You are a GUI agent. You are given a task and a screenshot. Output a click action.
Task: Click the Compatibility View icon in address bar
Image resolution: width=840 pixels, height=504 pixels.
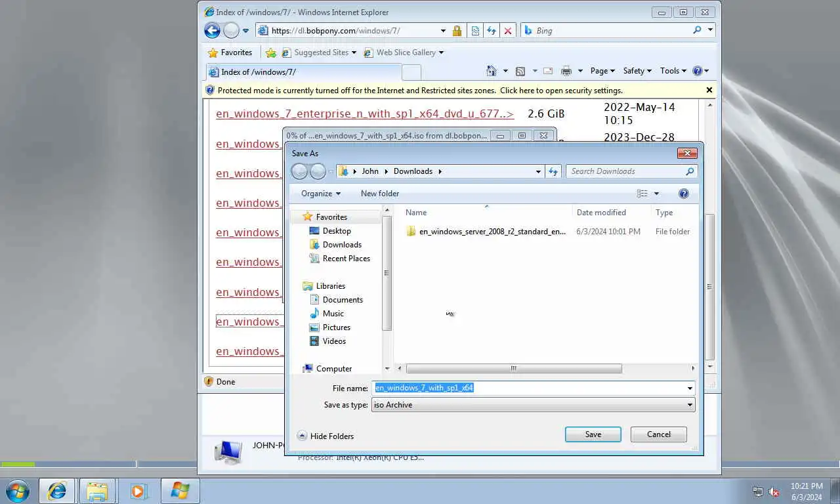(x=476, y=31)
